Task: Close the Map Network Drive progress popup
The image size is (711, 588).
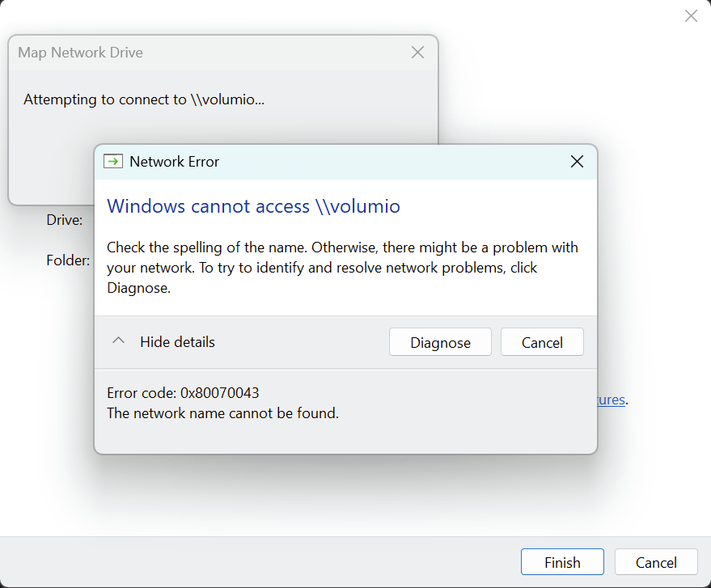Action: 417,53
